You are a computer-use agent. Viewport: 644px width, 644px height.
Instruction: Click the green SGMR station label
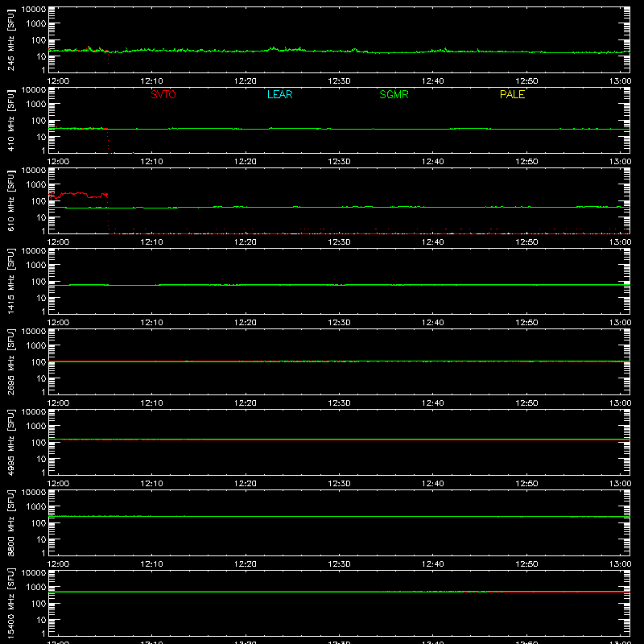coord(394,94)
